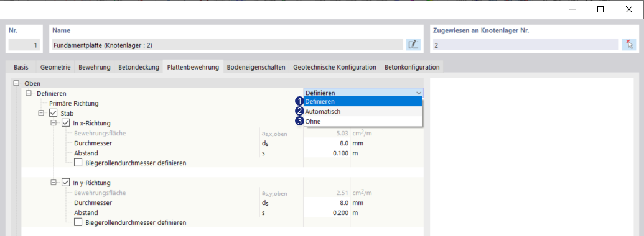Select Ohne option in dropdown list
This screenshot has width=644, height=236.
pyautogui.click(x=363, y=121)
